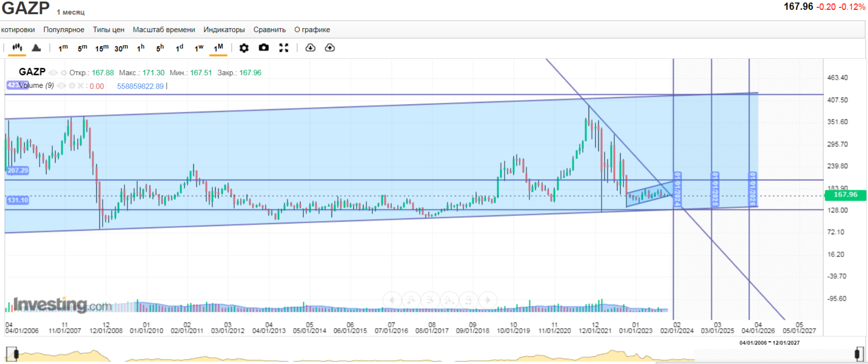Select the candlestick chart type icon
The image size is (868, 364).
[x=17, y=47]
